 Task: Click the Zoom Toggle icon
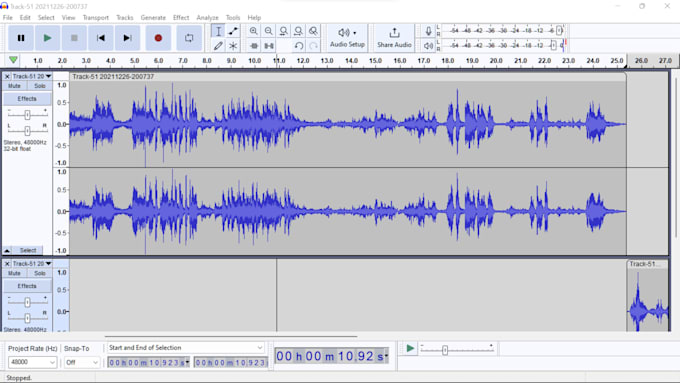313,31
